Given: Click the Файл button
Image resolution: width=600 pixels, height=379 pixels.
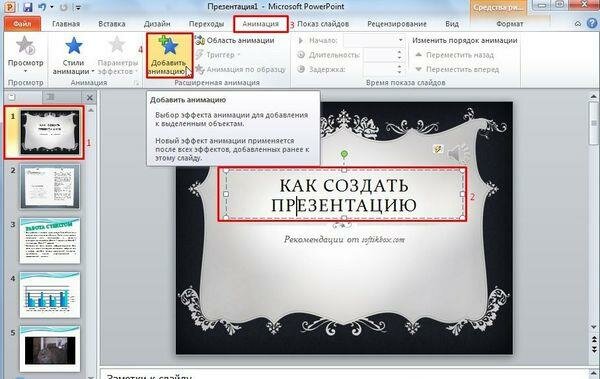Looking at the screenshot, I should [x=22, y=24].
